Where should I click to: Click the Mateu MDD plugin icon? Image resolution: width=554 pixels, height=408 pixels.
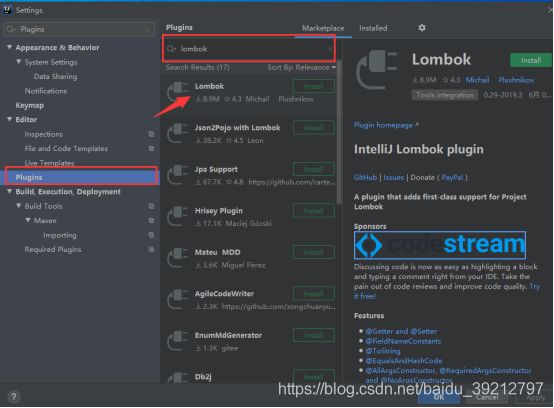(x=178, y=258)
